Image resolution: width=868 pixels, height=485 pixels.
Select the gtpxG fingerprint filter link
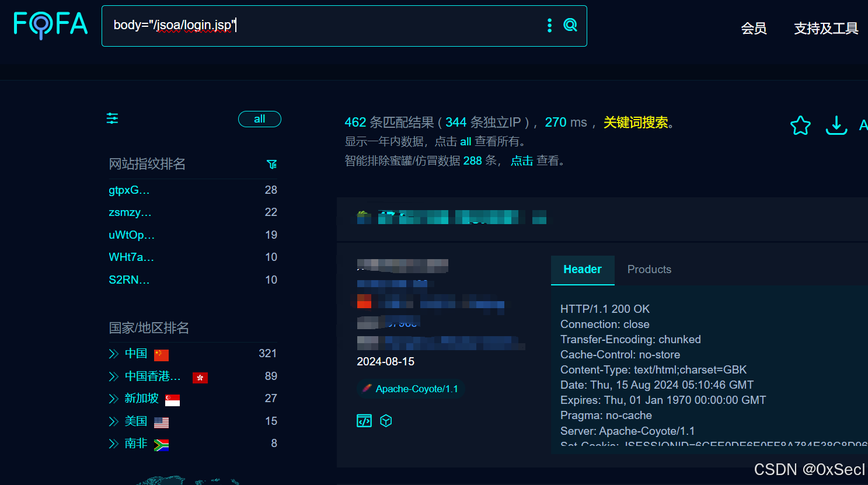coord(130,190)
